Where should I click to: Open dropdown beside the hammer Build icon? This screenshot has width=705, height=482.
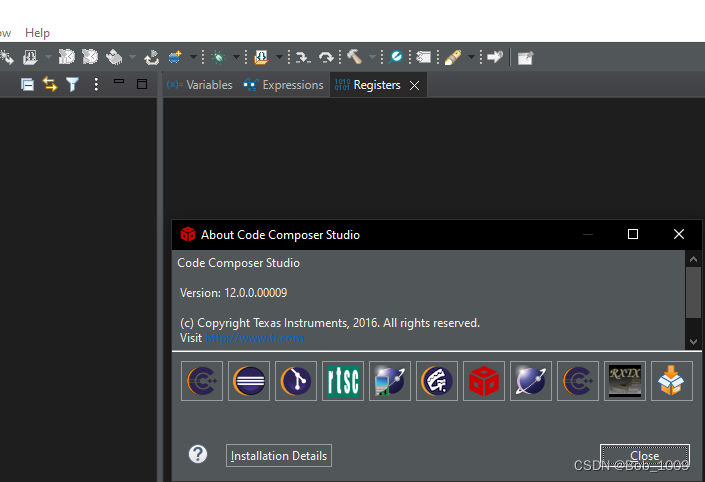tap(372, 57)
